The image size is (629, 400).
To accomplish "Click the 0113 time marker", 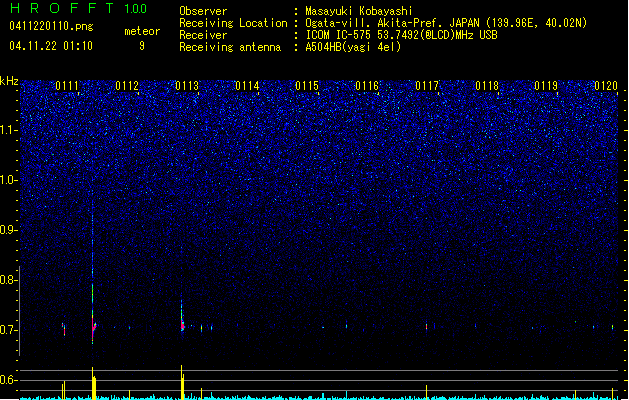I will (x=187, y=86).
